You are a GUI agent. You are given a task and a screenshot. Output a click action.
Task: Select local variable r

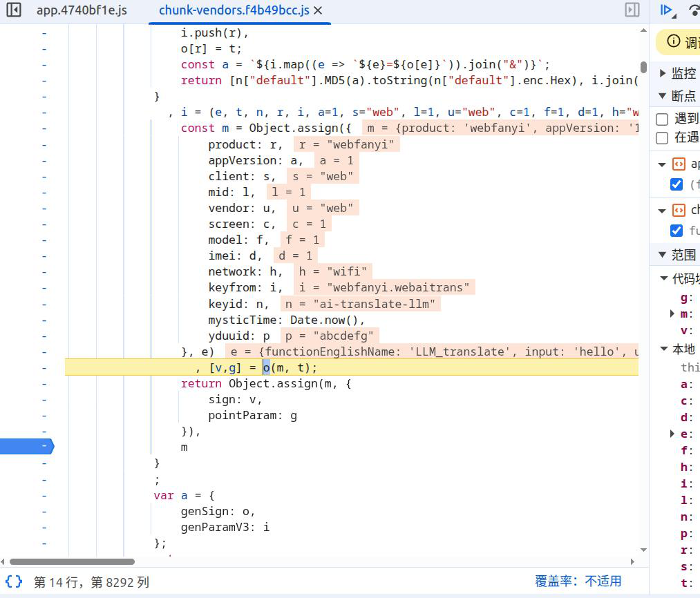pyautogui.click(x=686, y=550)
